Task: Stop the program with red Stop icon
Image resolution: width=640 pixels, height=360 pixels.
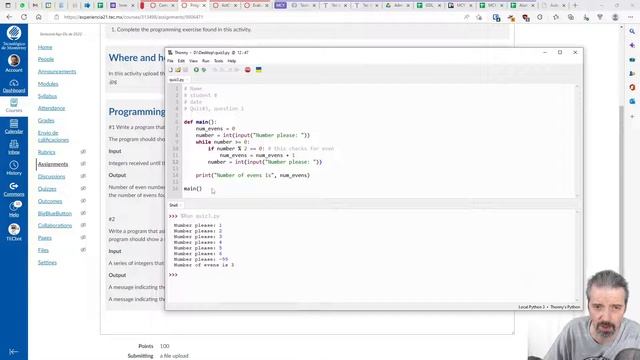Action: click(x=248, y=70)
